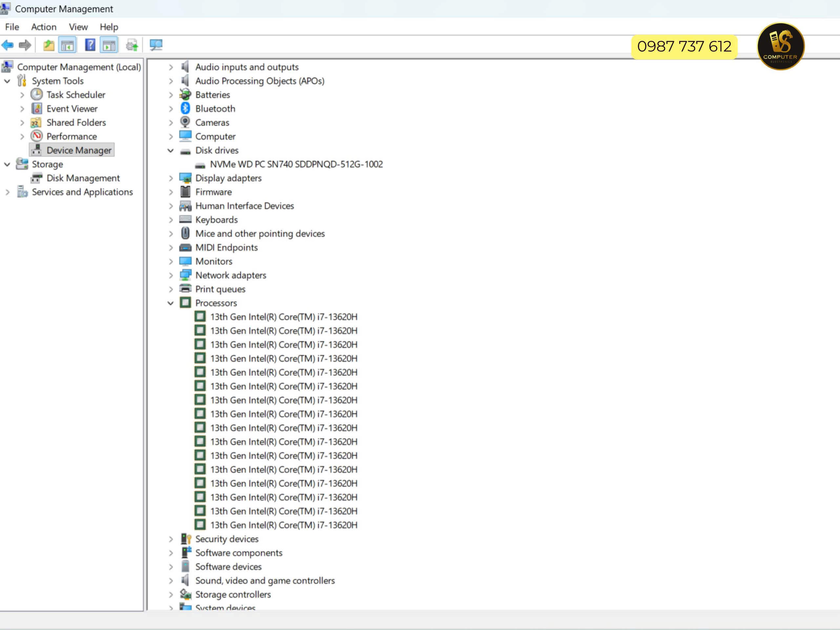
Task: Expand the Audio inputs and outputs category
Action: [x=171, y=67]
